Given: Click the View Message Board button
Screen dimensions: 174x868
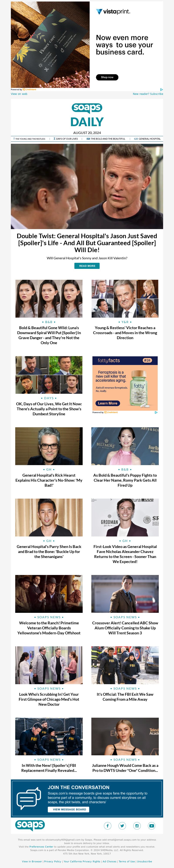Looking at the screenshot, I should (69, 809).
